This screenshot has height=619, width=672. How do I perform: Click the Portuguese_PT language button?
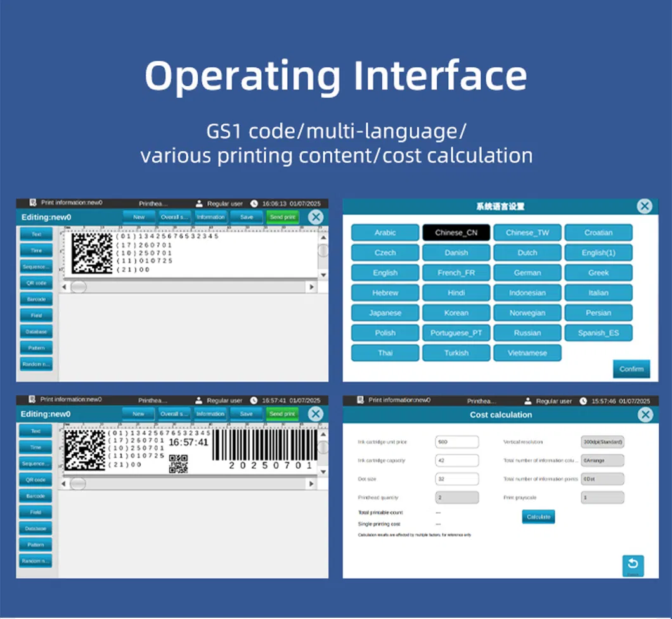pos(456,333)
